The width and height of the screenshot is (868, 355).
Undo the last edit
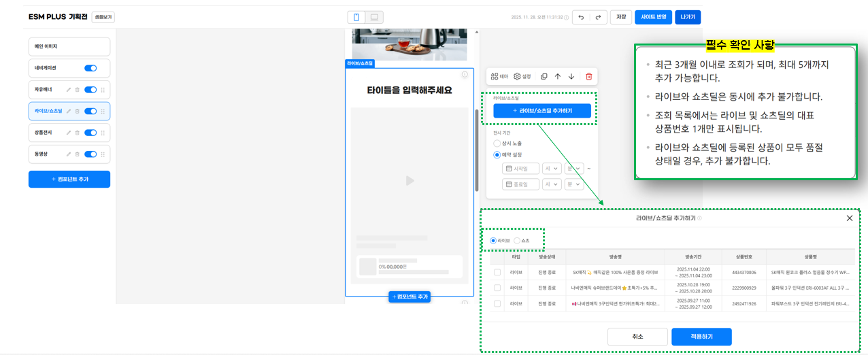click(581, 17)
